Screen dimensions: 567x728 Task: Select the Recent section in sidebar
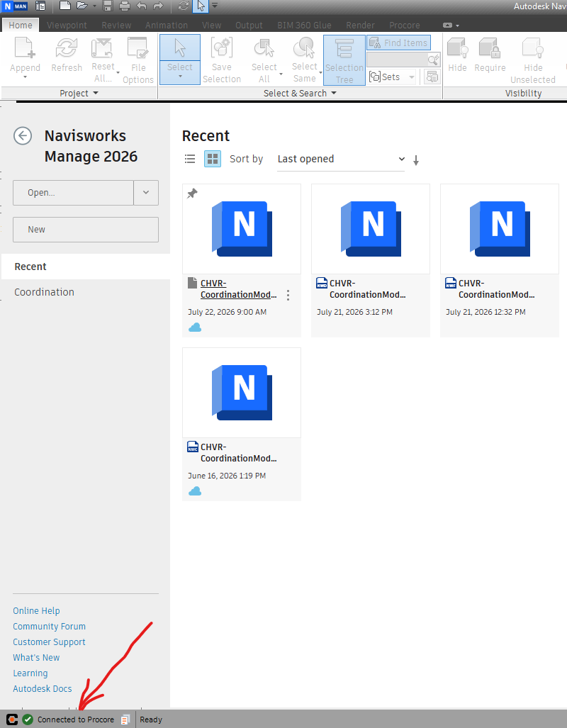(x=86, y=267)
